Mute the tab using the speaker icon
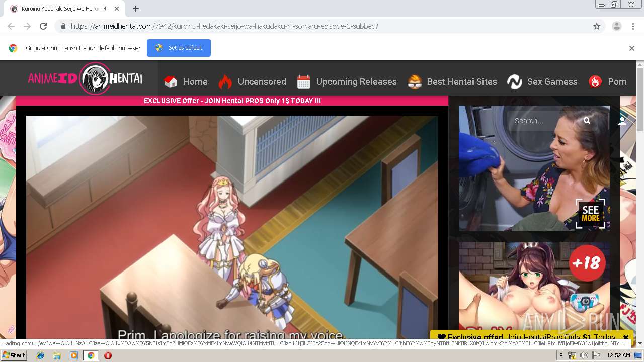 point(106,9)
